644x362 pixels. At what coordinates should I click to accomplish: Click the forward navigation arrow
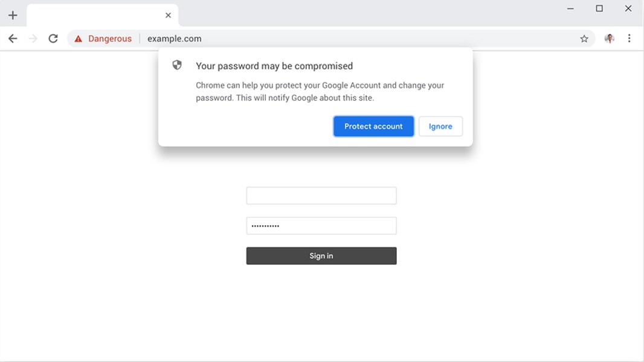(33, 39)
